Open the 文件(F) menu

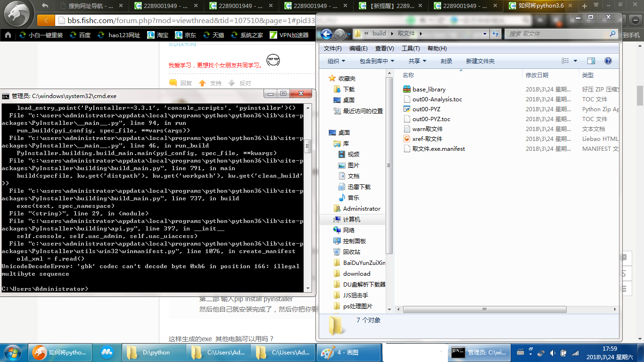click(x=332, y=49)
